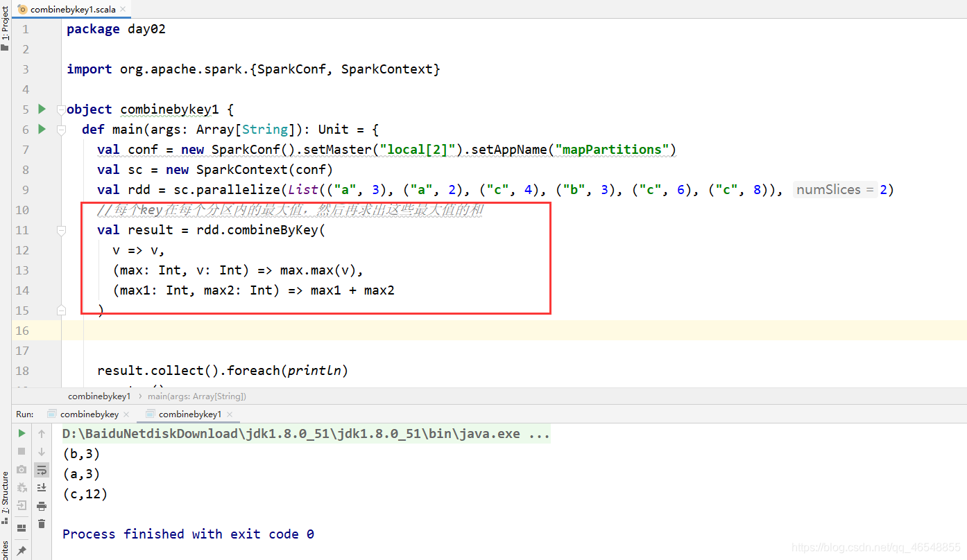Rerun the program with the green play icon
967x560 pixels.
pyautogui.click(x=22, y=434)
